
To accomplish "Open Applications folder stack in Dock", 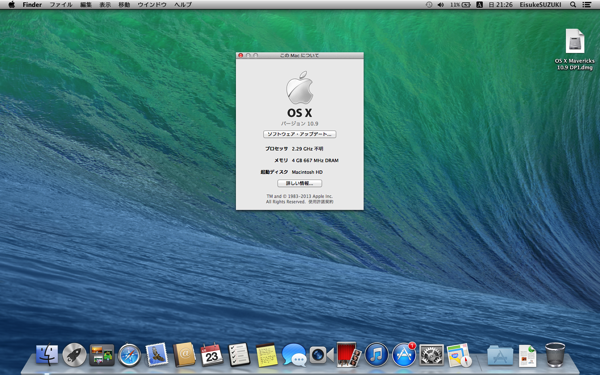I will (500, 355).
